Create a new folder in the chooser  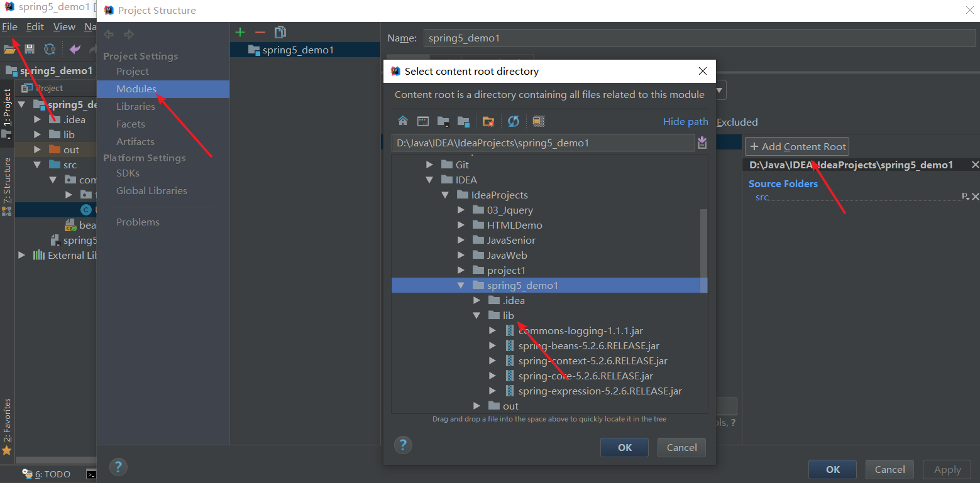point(488,121)
